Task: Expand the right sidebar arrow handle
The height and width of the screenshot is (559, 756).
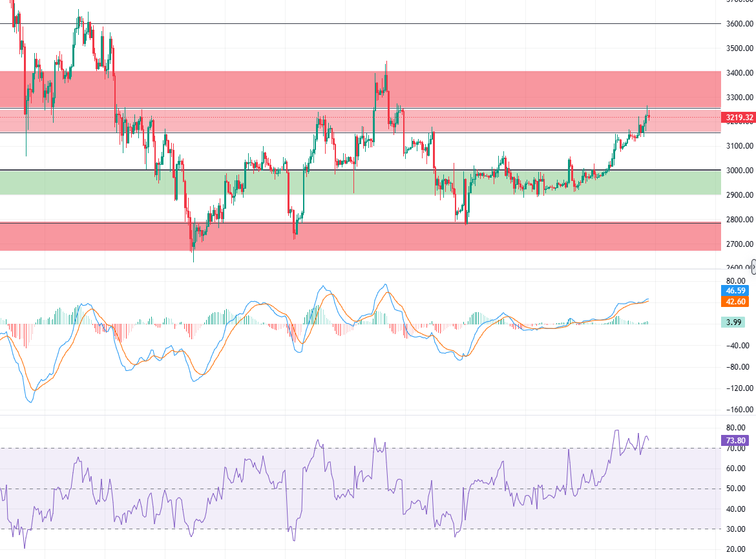Action: [x=753, y=267]
